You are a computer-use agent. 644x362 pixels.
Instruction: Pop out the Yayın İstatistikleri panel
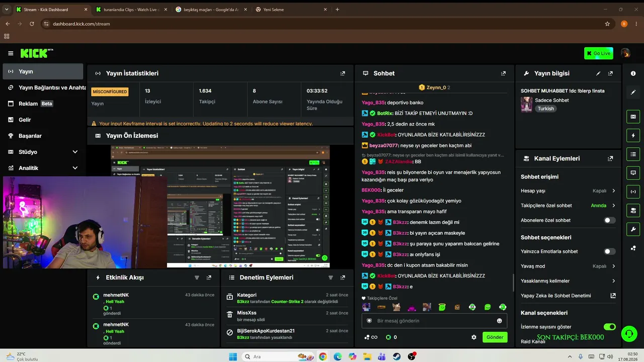[343, 73]
